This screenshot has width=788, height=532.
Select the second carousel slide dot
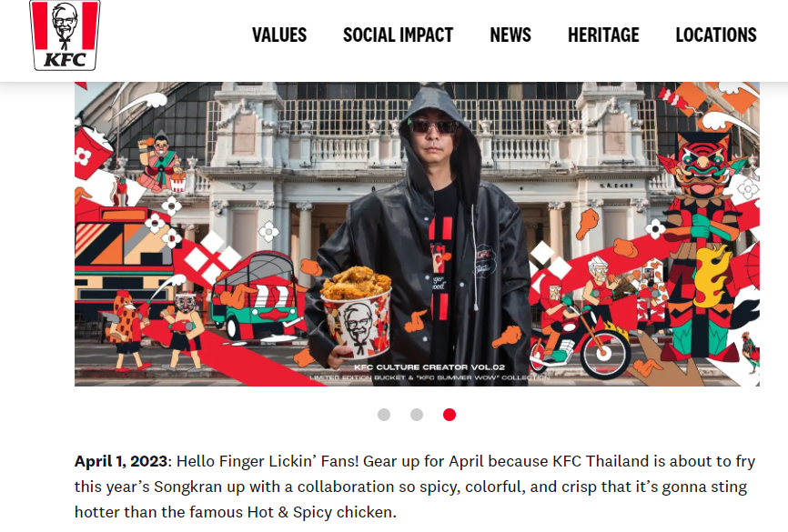[x=417, y=415]
